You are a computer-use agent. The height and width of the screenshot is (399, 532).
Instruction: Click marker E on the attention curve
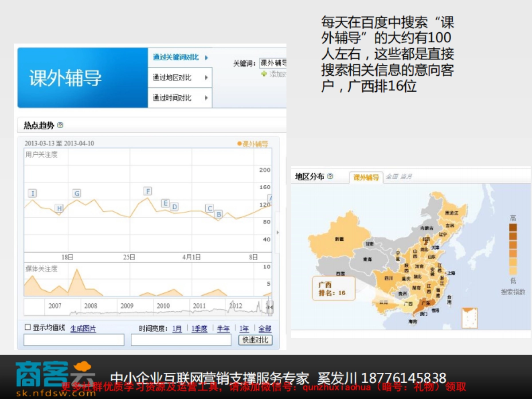[166, 203]
